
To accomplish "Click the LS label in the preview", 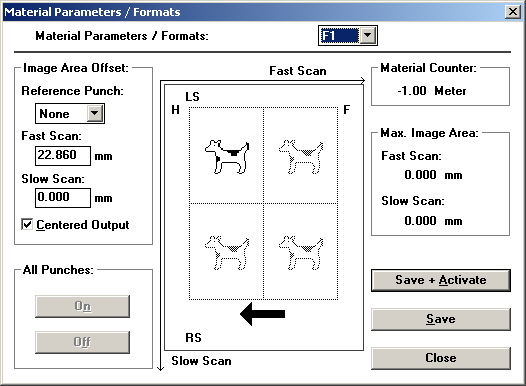I will (193, 97).
